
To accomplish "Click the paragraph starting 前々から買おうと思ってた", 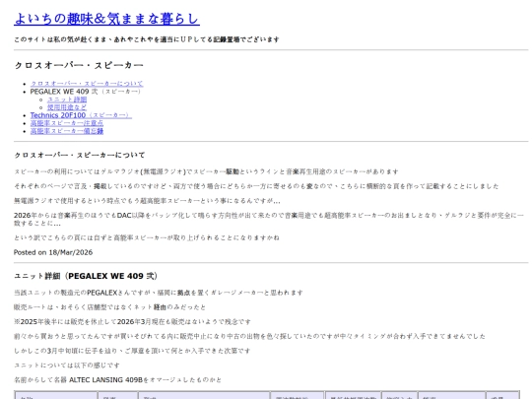I will 249,336.
